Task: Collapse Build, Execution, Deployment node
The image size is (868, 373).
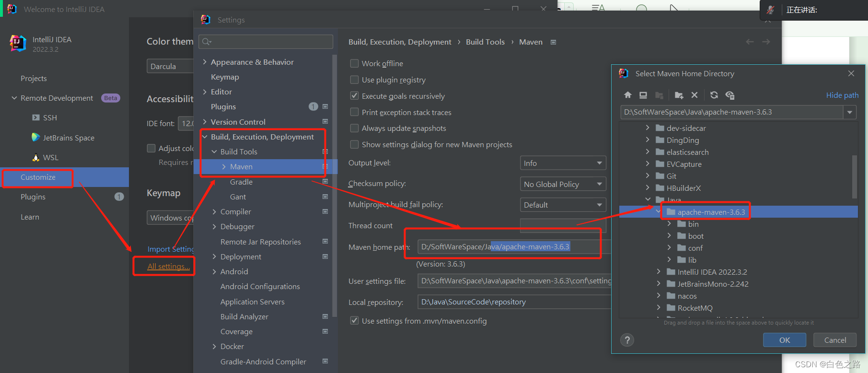Action: coord(205,137)
